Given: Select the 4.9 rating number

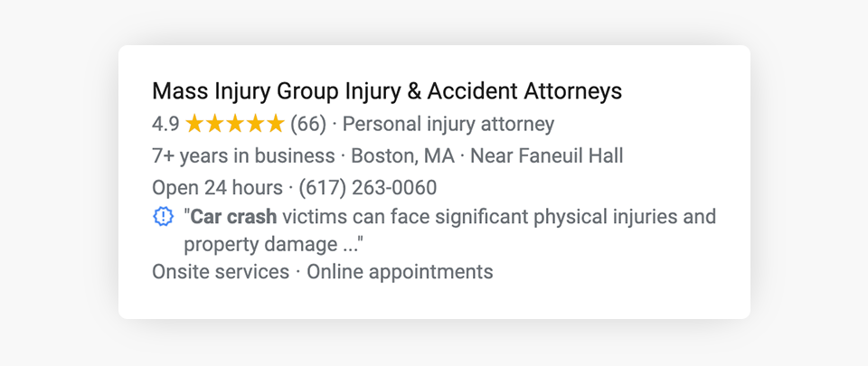Looking at the screenshot, I should tap(165, 124).
